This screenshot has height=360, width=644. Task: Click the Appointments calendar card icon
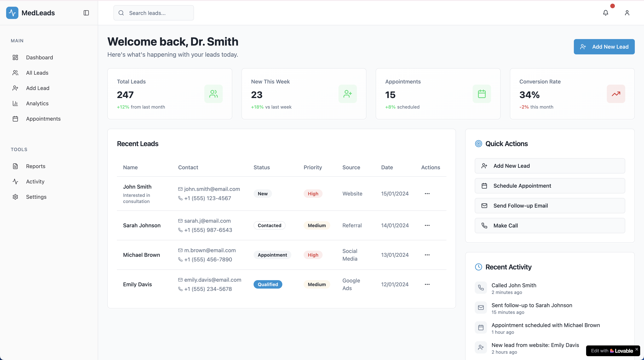pos(481,94)
